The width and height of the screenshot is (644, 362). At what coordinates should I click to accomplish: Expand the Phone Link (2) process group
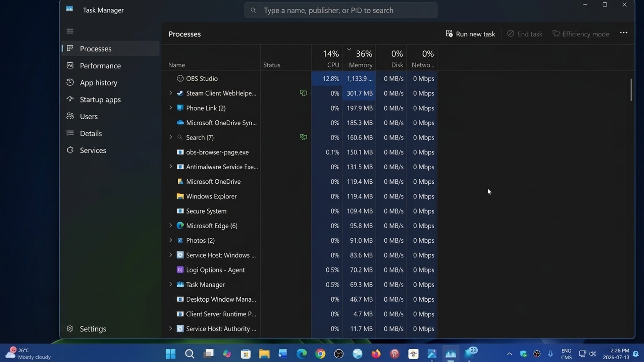[170, 108]
